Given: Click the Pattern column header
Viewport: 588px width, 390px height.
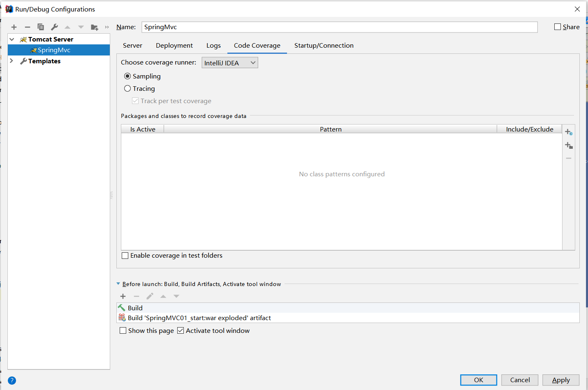Looking at the screenshot, I should tap(331, 129).
